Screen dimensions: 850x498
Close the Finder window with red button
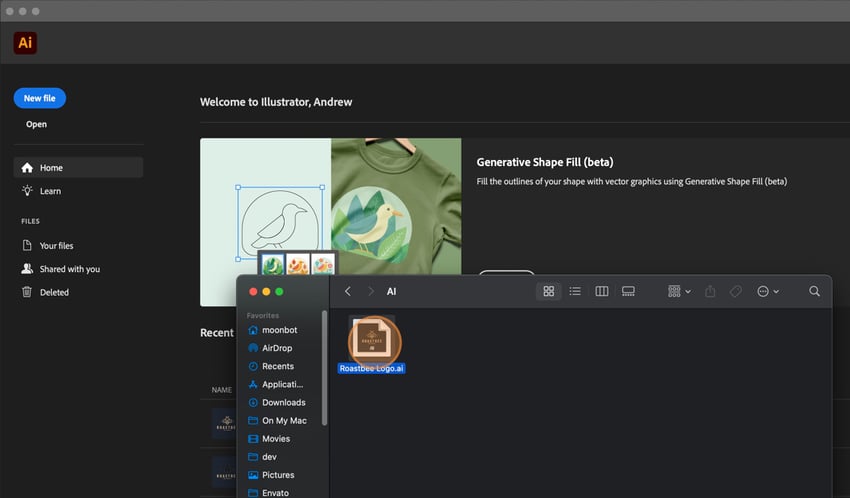[x=253, y=292]
